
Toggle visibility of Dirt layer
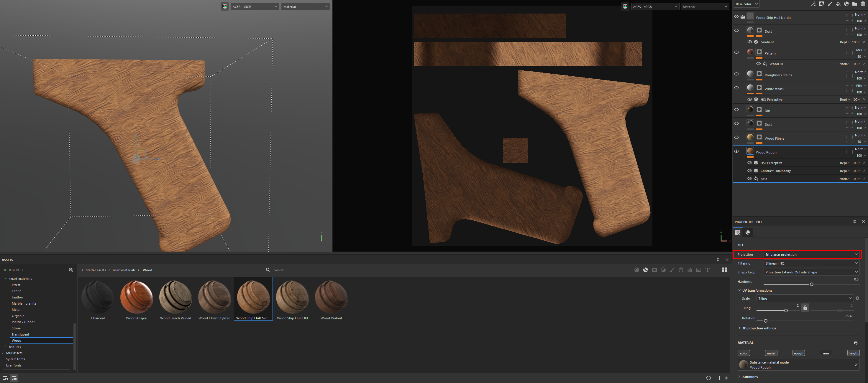coord(736,110)
